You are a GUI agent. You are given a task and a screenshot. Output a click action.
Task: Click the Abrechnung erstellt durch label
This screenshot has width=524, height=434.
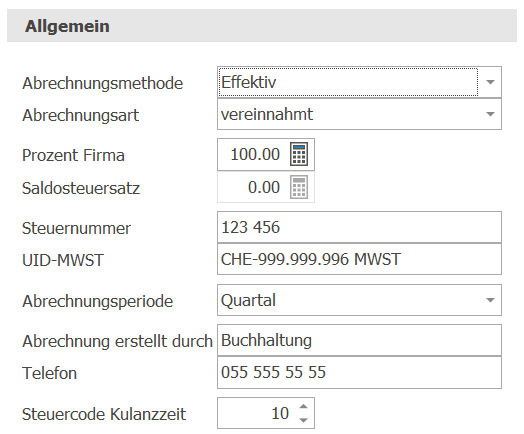pyautogui.click(x=117, y=341)
